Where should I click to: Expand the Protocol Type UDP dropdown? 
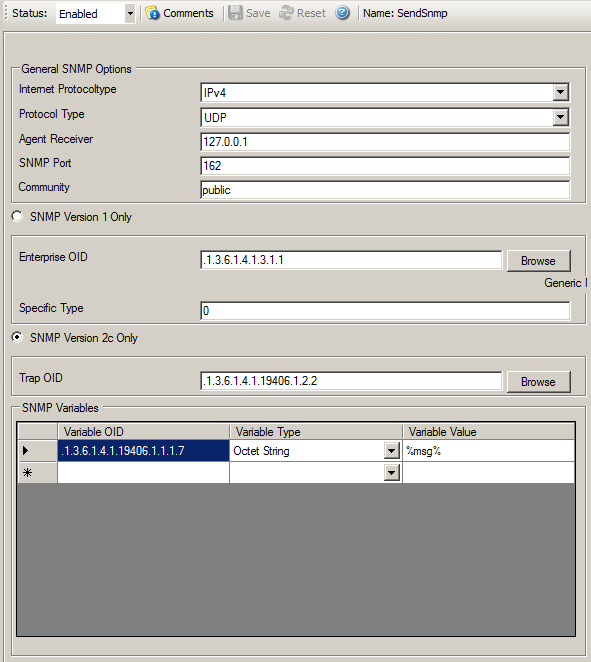coord(560,117)
